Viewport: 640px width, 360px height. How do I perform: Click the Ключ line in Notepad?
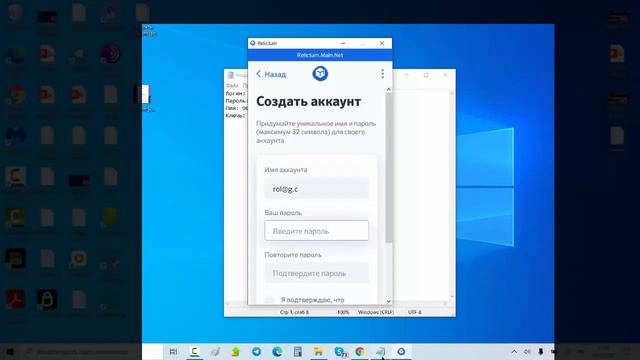tap(236, 116)
